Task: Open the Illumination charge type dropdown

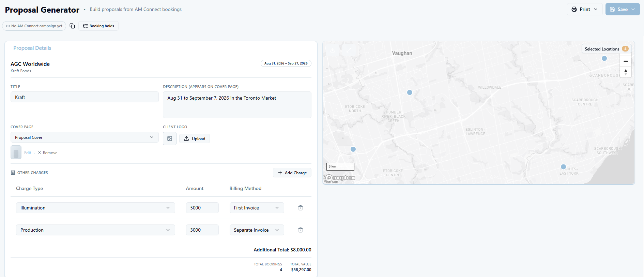Action: (x=95, y=208)
